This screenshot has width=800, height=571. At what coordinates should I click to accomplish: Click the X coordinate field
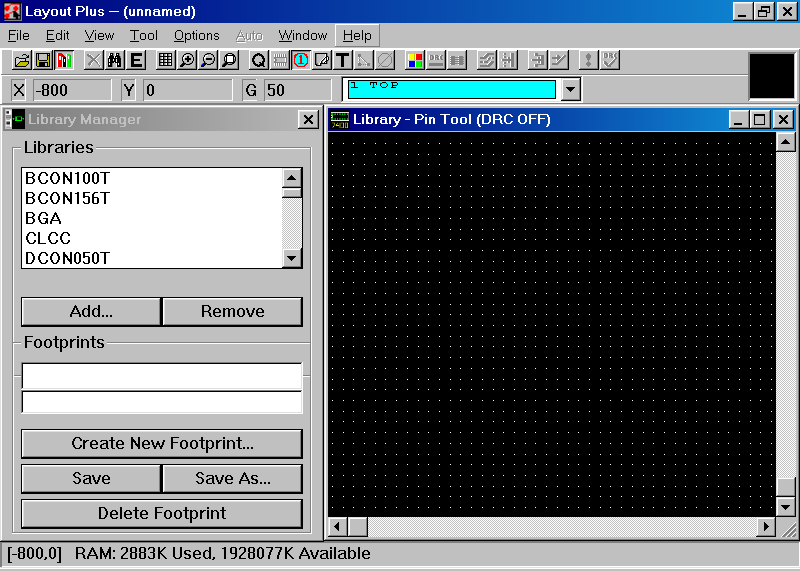(72, 90)
